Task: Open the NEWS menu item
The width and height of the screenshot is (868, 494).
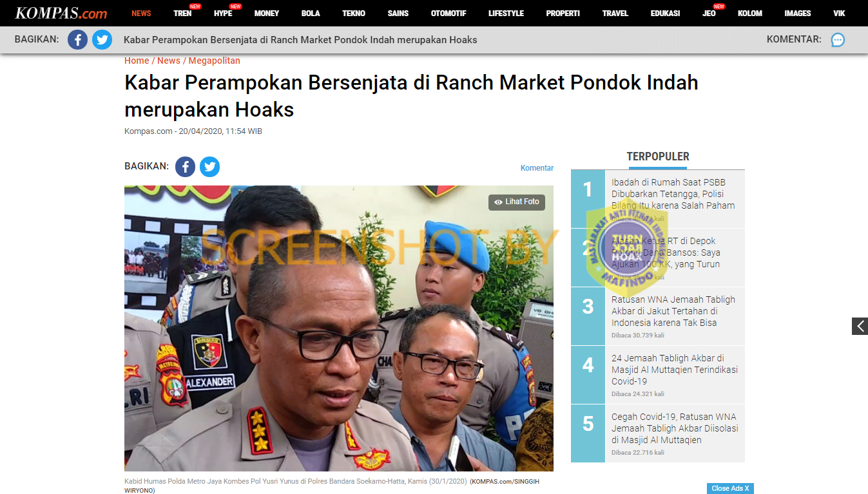Action: click(x=141, y=14)
